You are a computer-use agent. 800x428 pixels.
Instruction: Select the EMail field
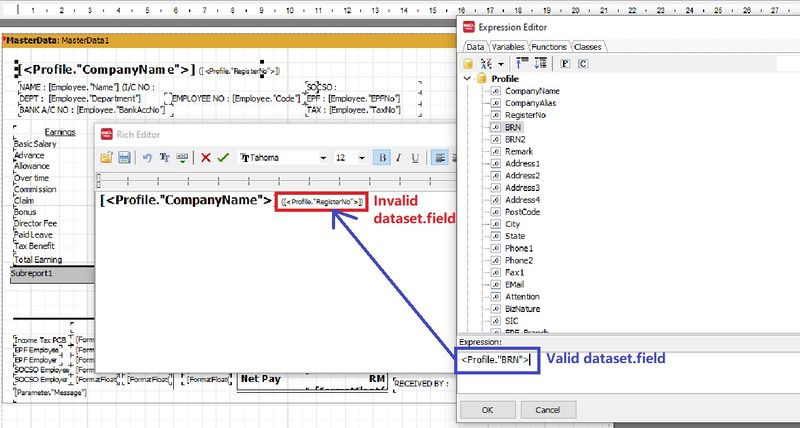point(514,284)
